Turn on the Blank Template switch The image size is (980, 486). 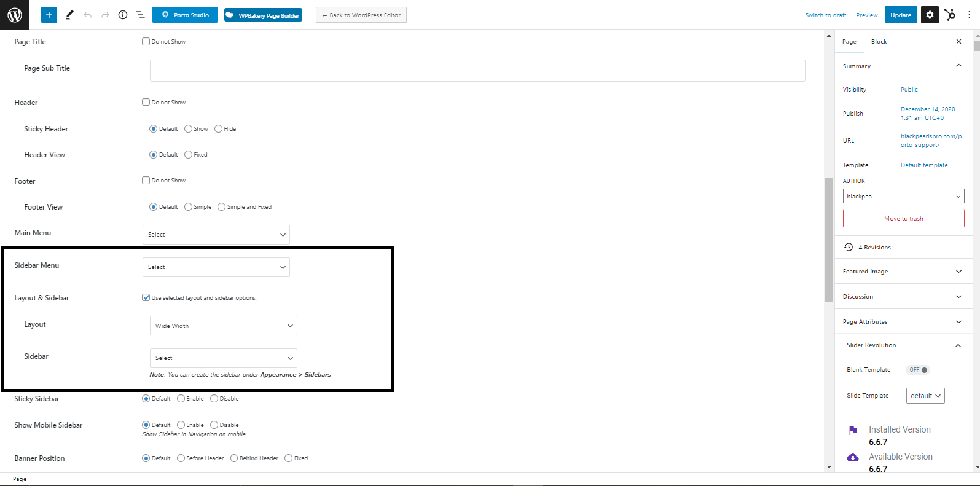point(918,370)
